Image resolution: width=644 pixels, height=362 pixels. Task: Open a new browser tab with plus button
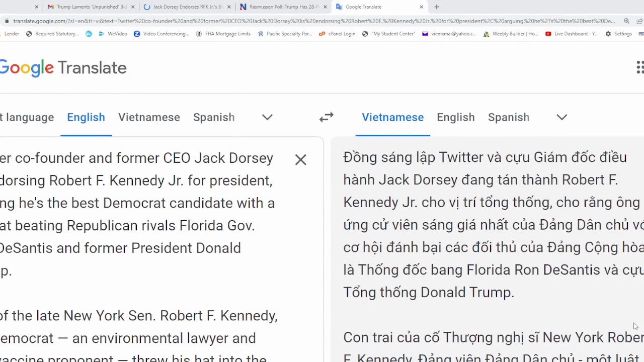coord(437,7)
